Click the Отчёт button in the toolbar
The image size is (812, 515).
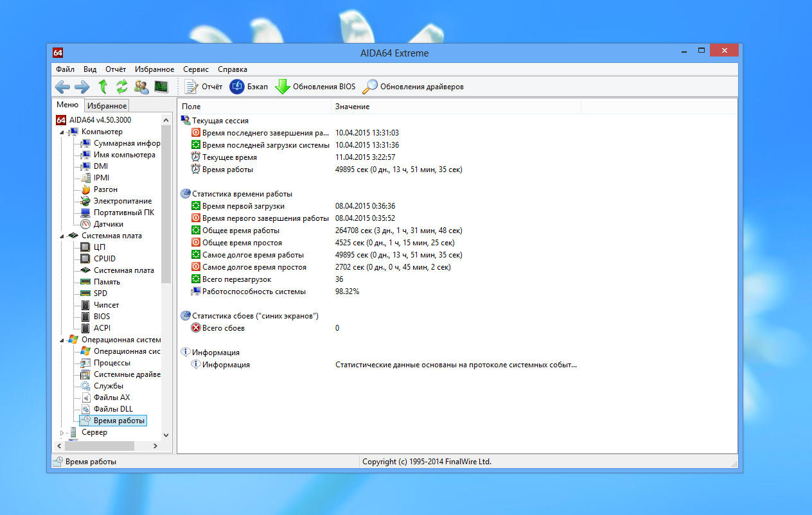(204, 87)
